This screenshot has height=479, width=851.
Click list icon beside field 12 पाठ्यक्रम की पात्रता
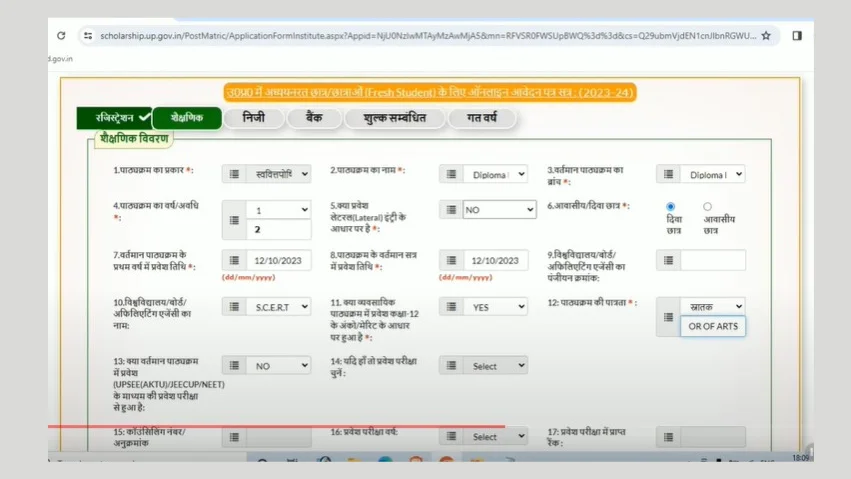tap(668, 317)
